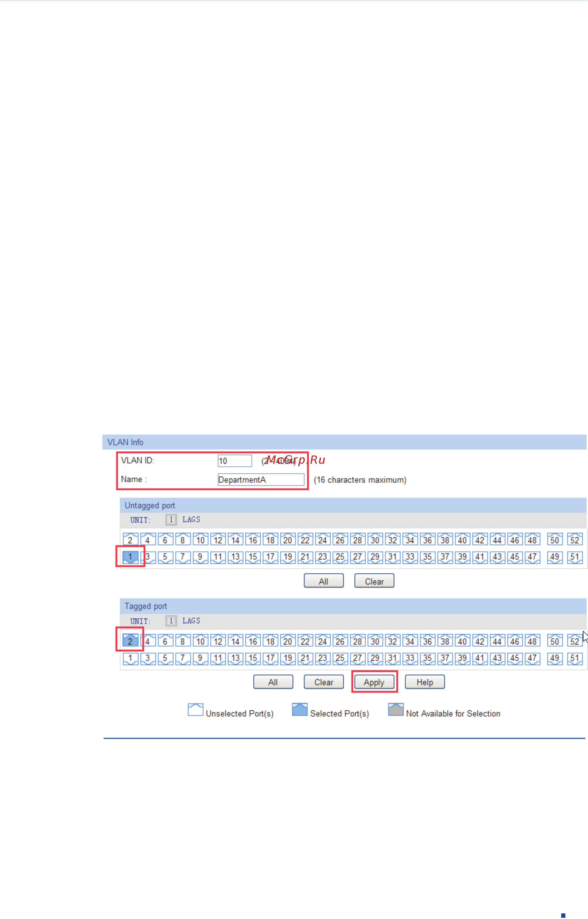
Task: Select untagged port 52
Action: click(x=575, y=540)
